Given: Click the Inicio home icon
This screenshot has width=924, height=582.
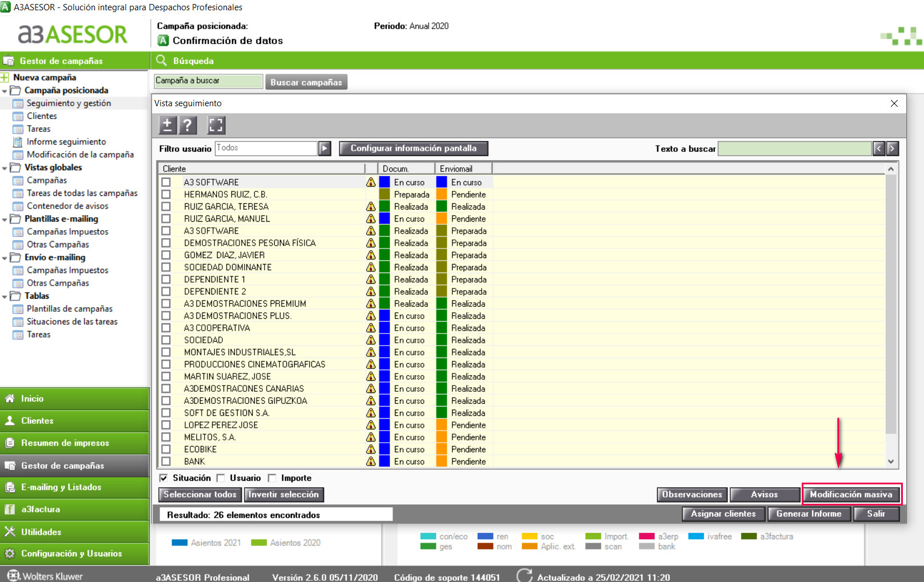Looking at the screenshot, I should click(x=10, y=399).
